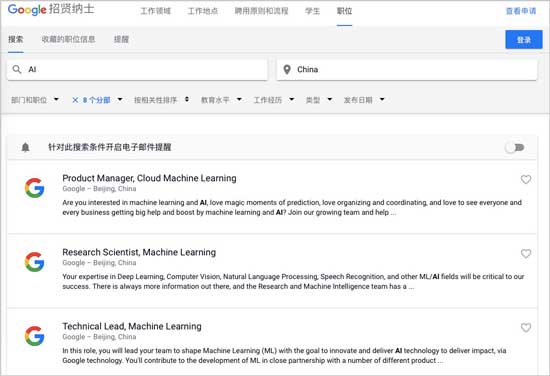This screenshot has height=376, width=550.
Task: Expand the 教育水平 filter
Action: coord(221,100)
